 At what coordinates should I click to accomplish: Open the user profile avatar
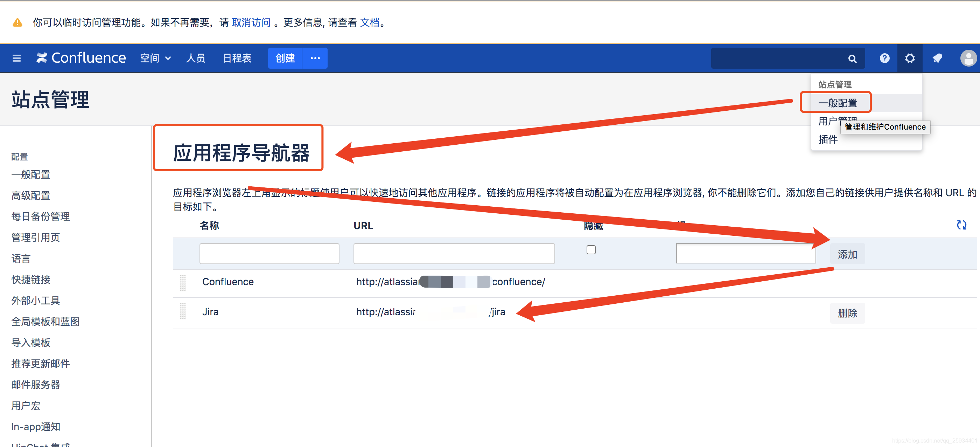click(968, 58)
